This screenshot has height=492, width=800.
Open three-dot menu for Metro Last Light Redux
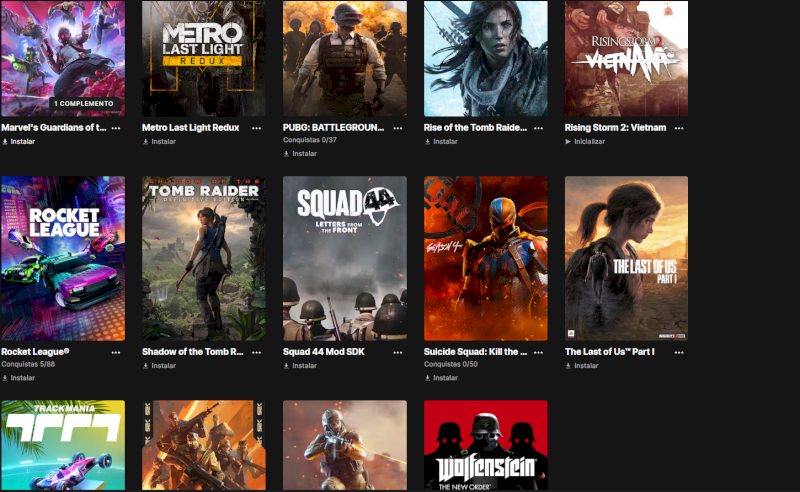(257, 128)
